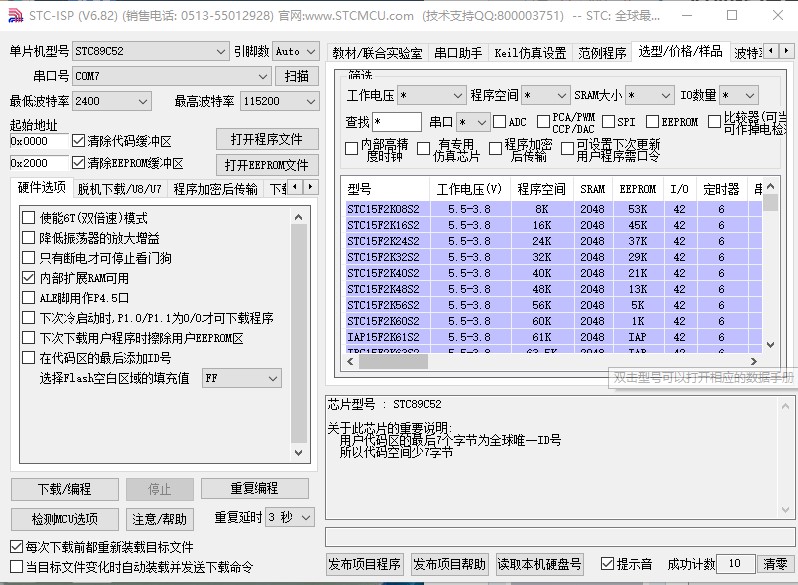Viewport: 798px width, 585px height.
Task: Click the 检测MCU选项 button
Action: (65, 519)
